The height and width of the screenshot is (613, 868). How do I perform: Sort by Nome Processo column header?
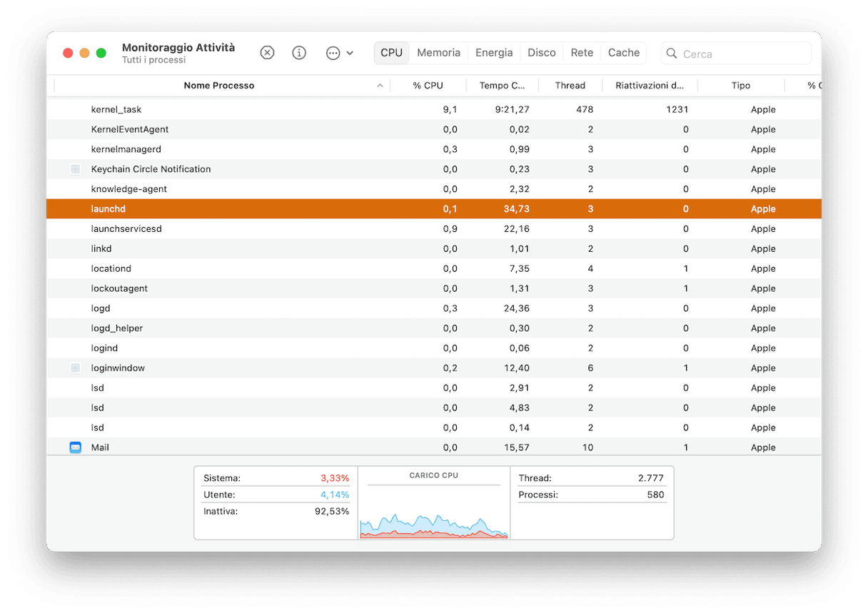[x=219, y=86]
